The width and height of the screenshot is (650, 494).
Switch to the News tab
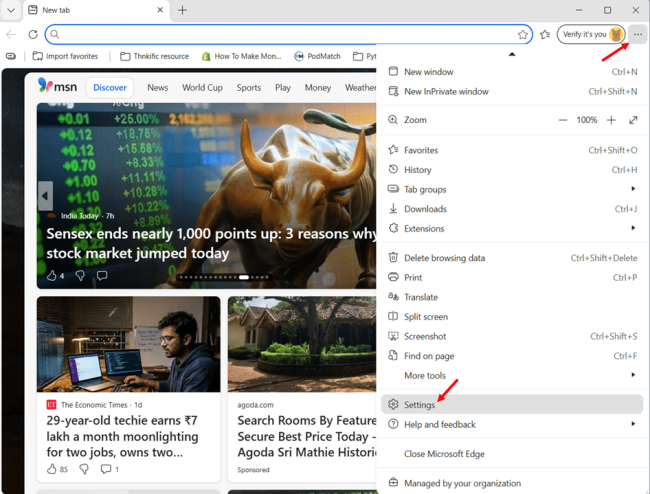click(x=158, y=87)
